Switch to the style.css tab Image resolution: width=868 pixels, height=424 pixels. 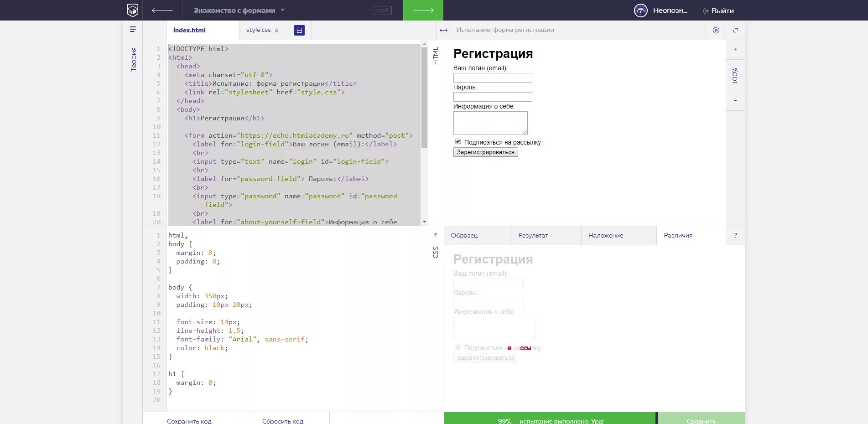[259, 30]
